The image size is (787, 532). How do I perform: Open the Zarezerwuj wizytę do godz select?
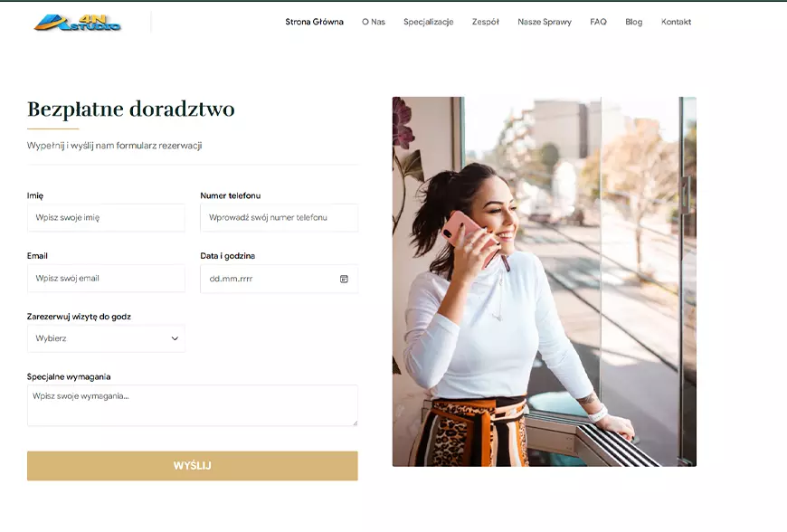click(x=106, y=338)
